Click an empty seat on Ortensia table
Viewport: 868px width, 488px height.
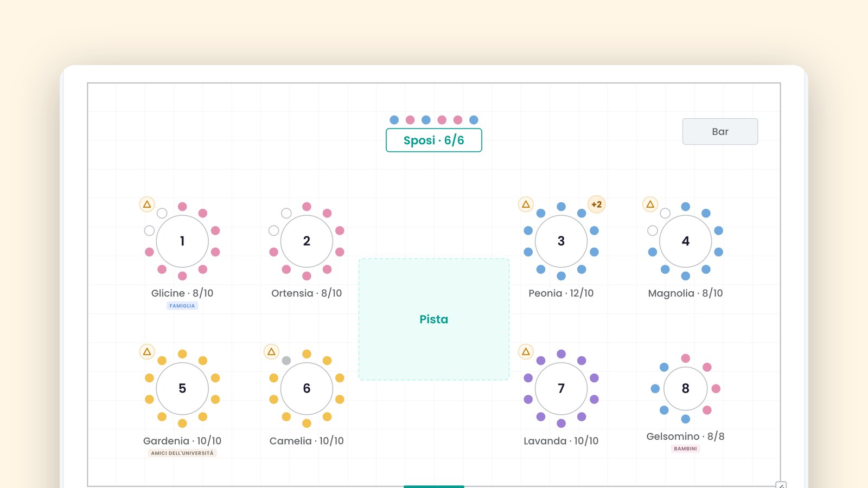[286, 213]
